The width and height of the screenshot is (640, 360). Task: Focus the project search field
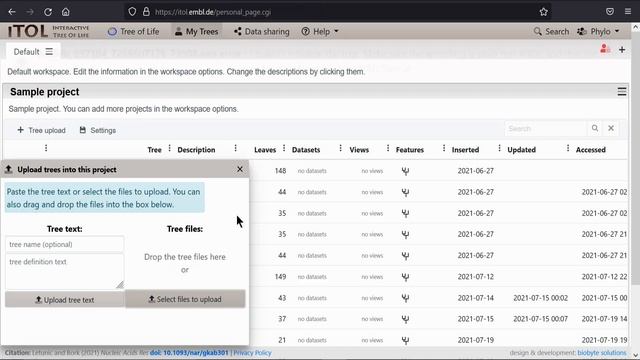click(545, 129)
